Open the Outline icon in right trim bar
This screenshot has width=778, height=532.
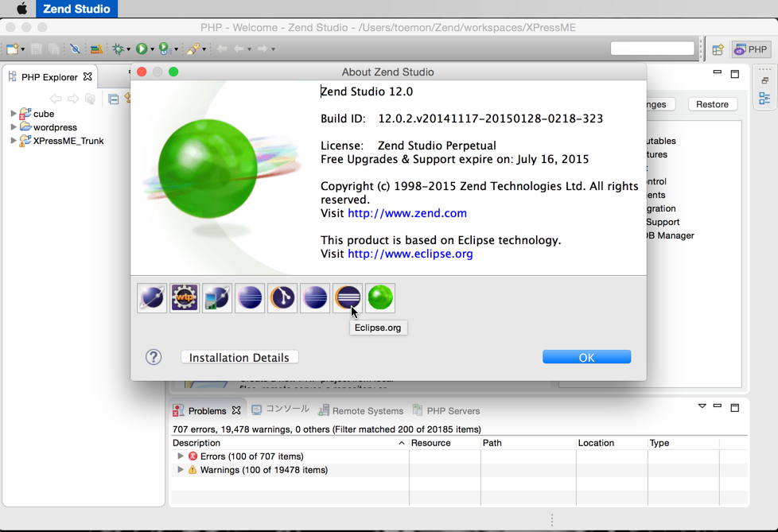[764, 98]
